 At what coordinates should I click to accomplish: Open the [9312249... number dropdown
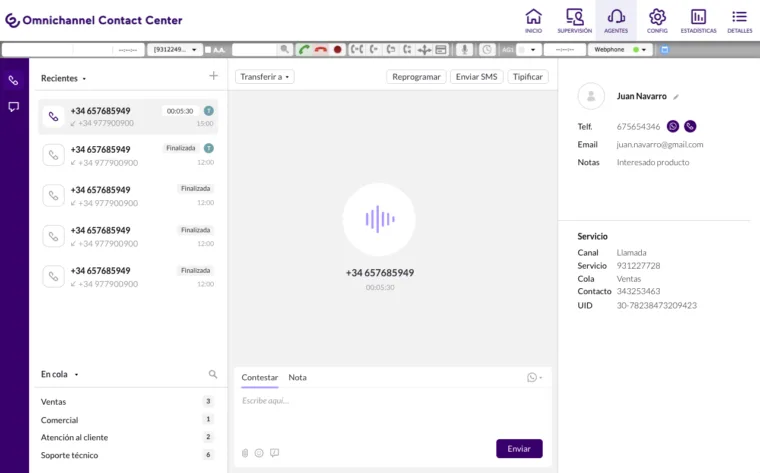click(x=175, y=49)
